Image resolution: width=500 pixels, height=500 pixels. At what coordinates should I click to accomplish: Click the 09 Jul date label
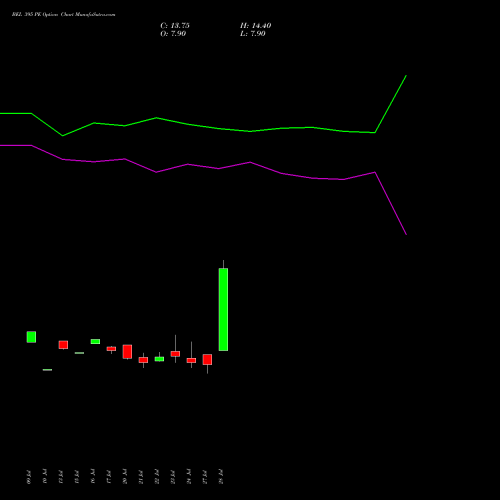(29, 477)
